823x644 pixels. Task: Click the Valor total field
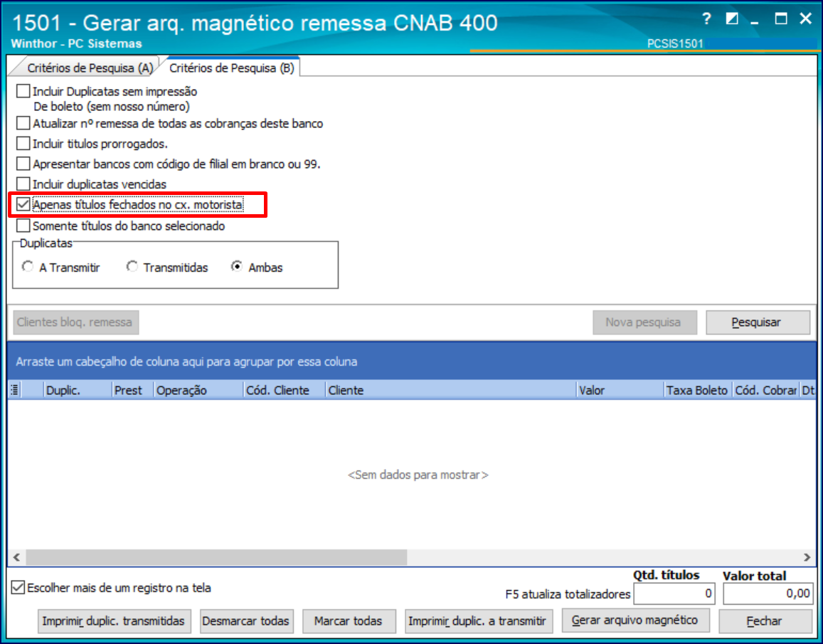coord(768,593)
